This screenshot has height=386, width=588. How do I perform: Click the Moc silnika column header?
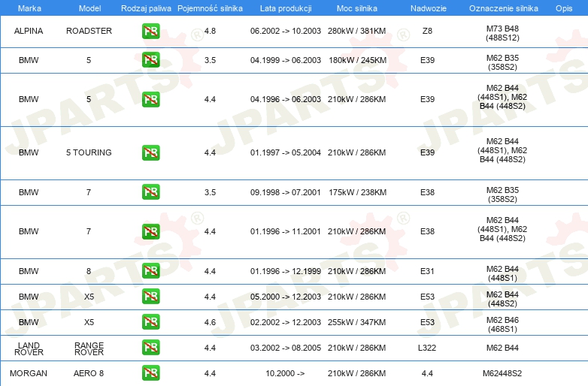[356, 8]
